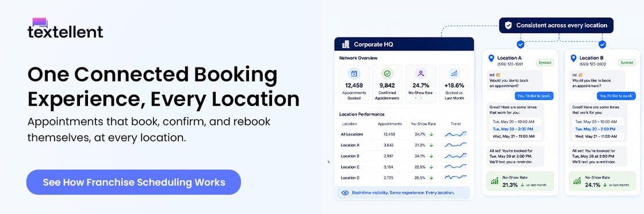Click the textellent wordmark
Screen dimensions: 644x214
click(x=66, y=32)
